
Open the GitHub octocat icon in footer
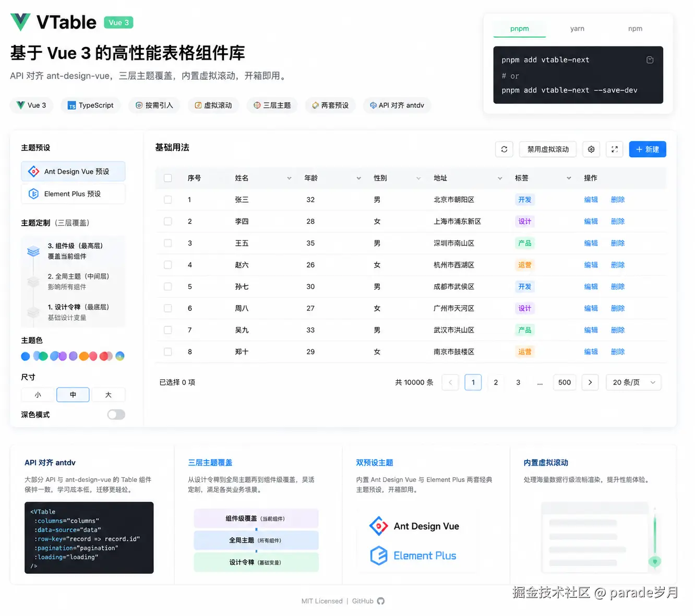(381, 601)
